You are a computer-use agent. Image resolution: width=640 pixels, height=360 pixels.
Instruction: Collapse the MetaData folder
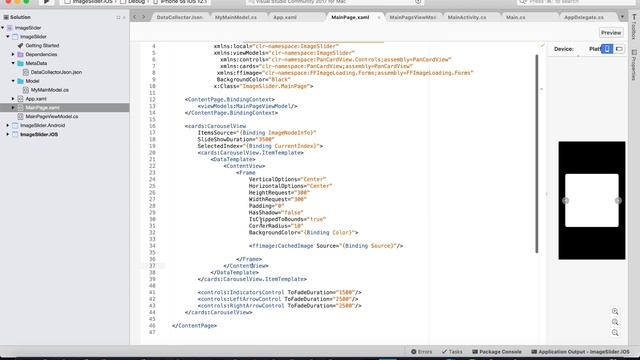tap(13, 63)
